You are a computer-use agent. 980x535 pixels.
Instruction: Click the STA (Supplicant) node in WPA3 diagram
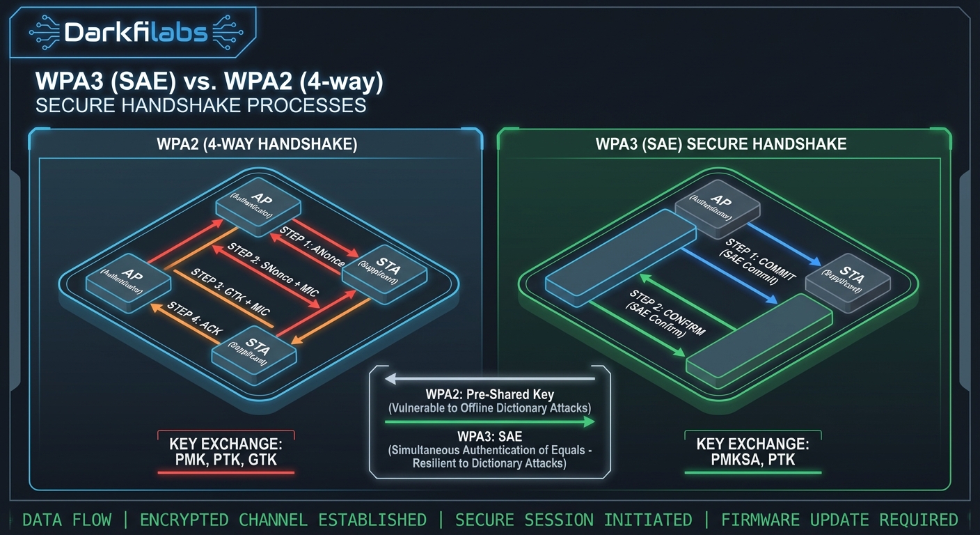coord(848,279)
